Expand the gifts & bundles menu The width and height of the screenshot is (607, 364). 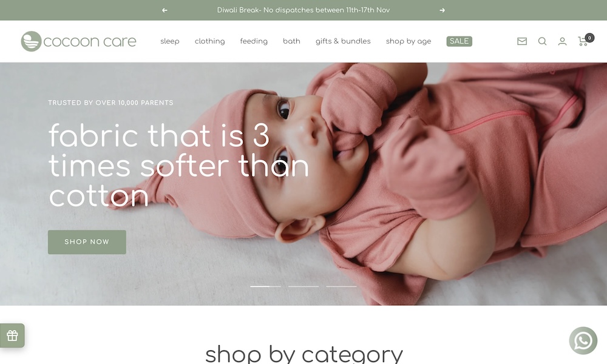pos(343,41)
